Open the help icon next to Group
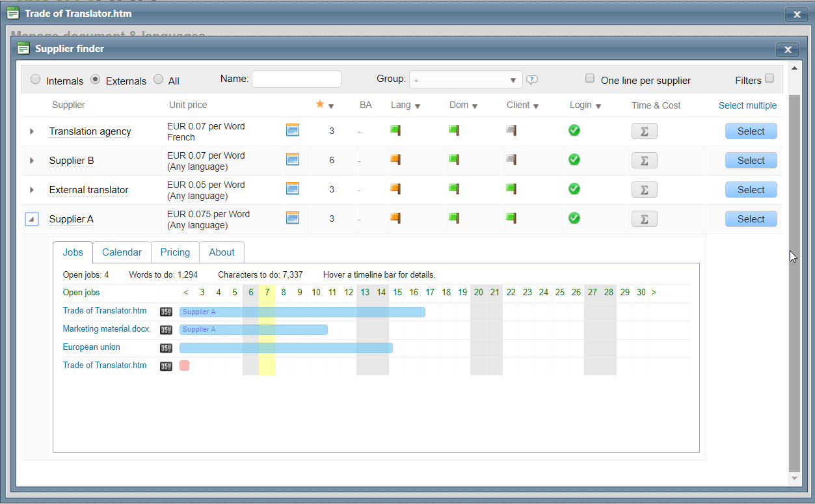Image resolution: width=815 pixels, height=504 pixels. 532,79
